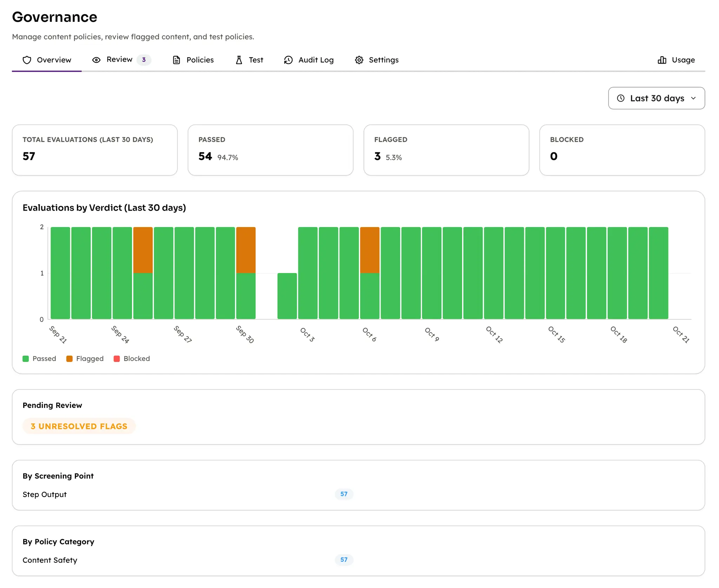Click the 57 badge in Step Output row
The height and width of the screenshot is (588, 719).
344,494
